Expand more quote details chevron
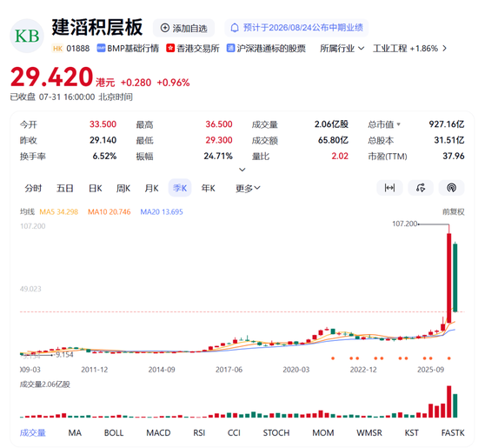Screen dimensions: 478x448 242,170
